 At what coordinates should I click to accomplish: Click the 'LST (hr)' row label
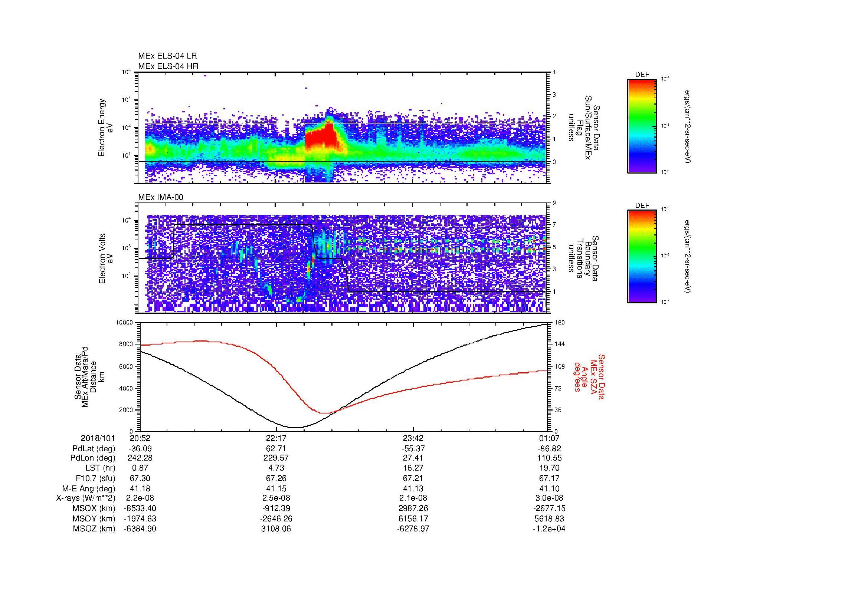pyautogui.click(x=100, y=468)
